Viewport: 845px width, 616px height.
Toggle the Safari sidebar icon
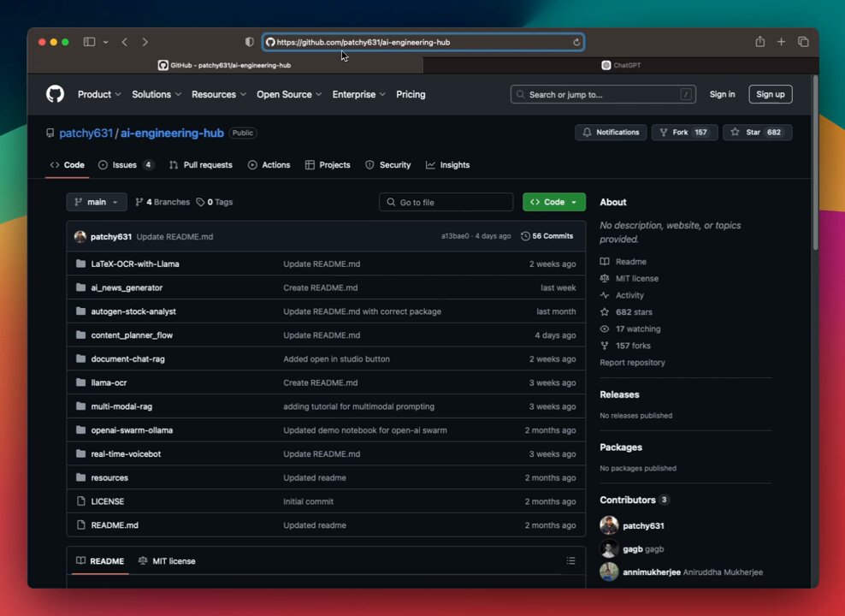tap(90, 42)
